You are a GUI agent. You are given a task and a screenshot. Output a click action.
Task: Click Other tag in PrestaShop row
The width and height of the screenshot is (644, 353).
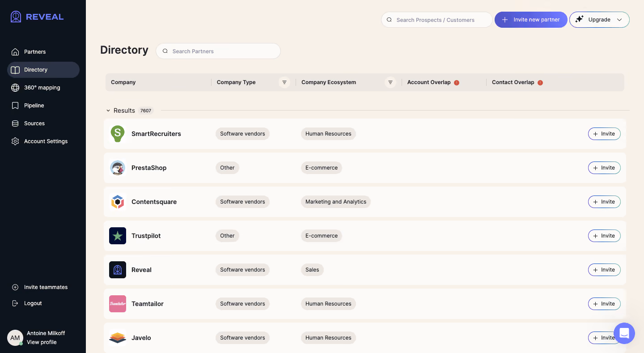227,168
